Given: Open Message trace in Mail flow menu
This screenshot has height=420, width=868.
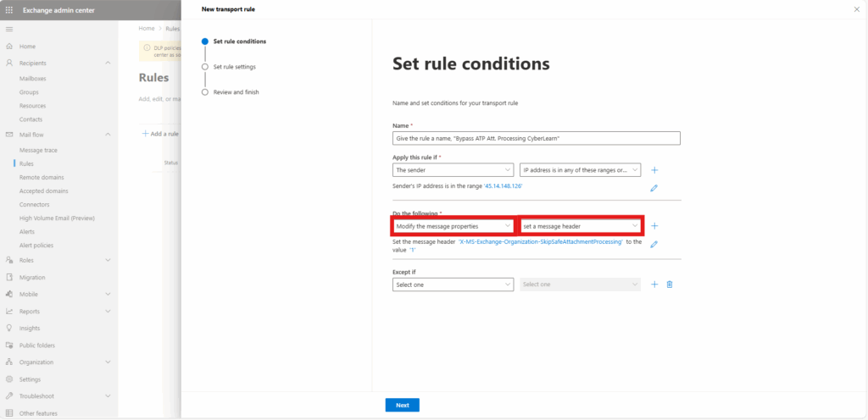Looking at the screenshot, I should (38, 151).
